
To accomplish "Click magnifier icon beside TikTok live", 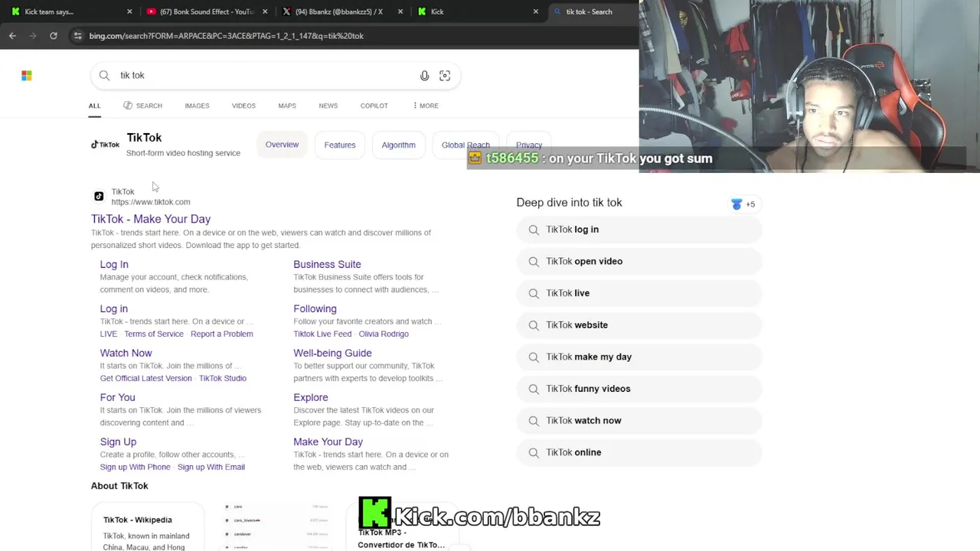I will click(x=534, y=293).
